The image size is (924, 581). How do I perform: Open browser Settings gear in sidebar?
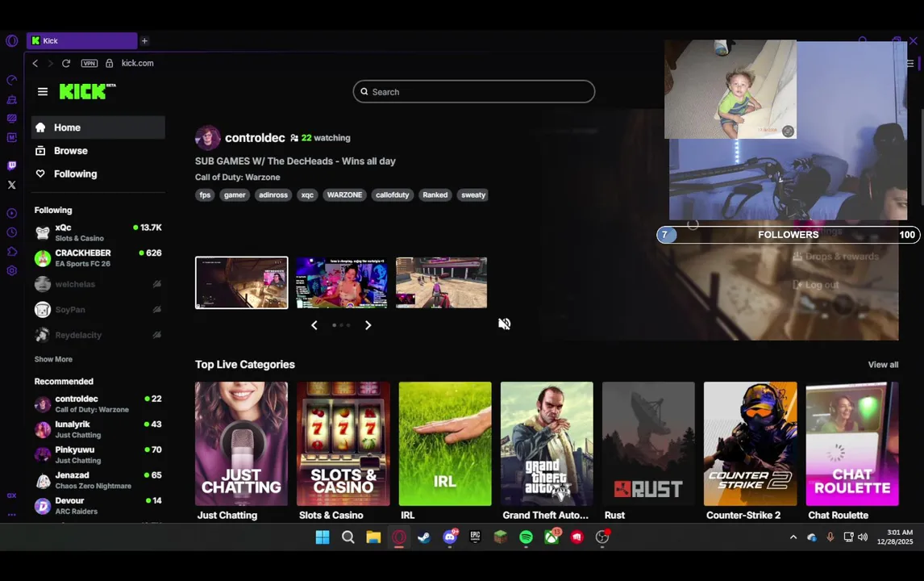(12, 271)
